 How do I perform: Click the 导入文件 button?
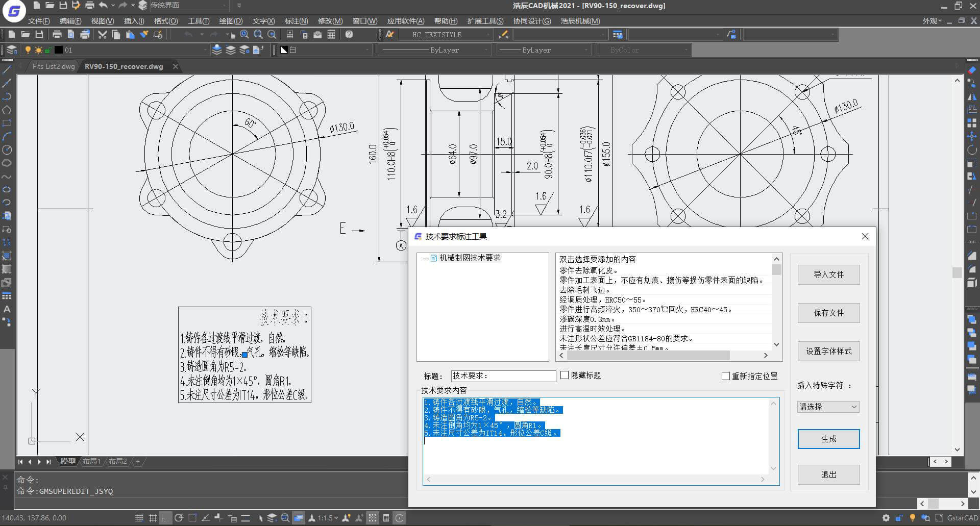828,274
